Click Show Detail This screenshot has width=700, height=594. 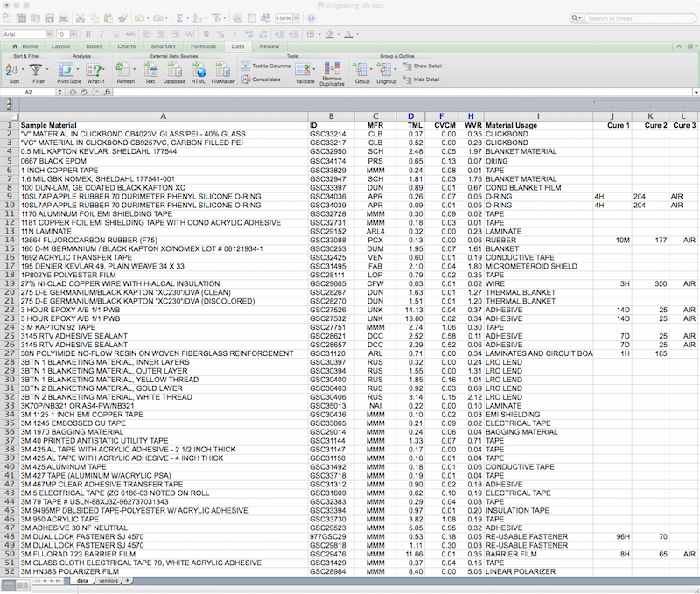pos(423,66)
